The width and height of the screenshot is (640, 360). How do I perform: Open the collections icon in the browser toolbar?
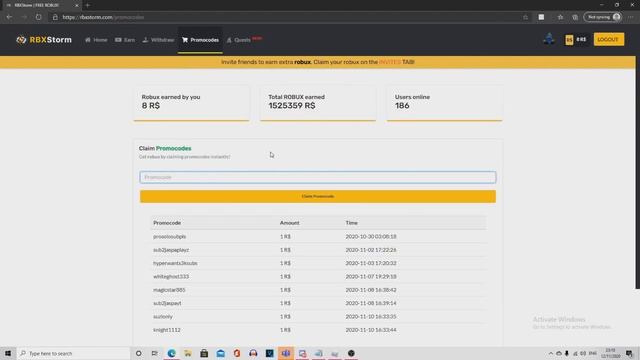[x=575, y=17]
